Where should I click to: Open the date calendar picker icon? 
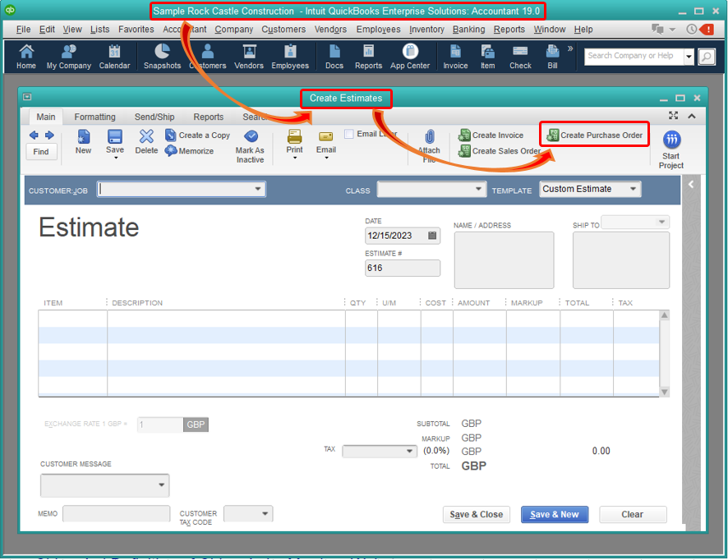(432, 235)
